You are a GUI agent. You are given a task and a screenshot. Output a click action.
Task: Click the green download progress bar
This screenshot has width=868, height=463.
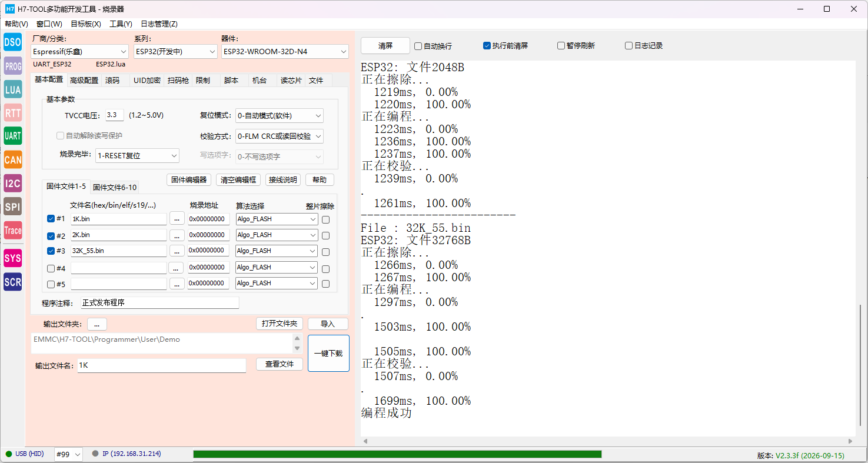click(397, 454)
